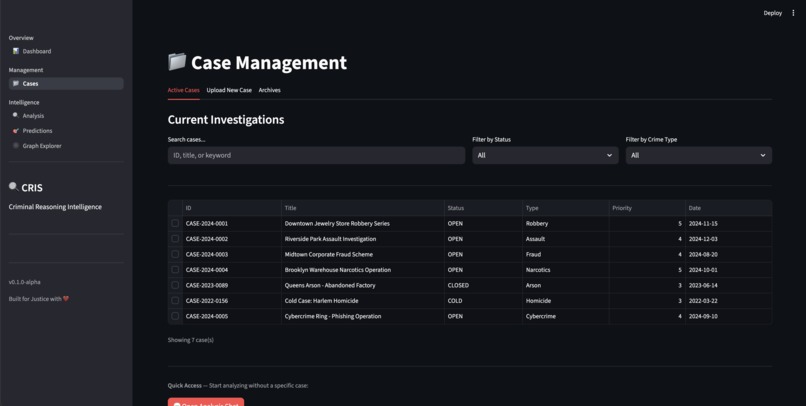This screenshot has width=806, height=406.
Task: Click the Graph Explorer icon
Action: click(x=16, y=146)
